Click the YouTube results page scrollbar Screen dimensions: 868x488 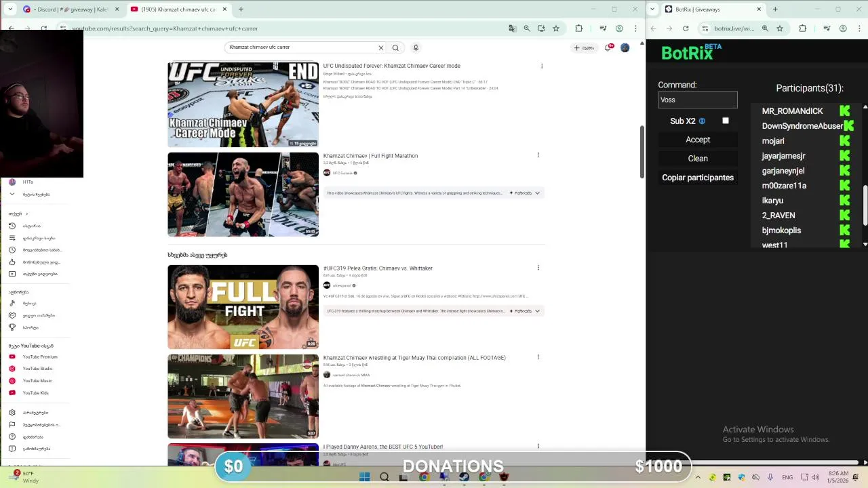coord(642,151)
